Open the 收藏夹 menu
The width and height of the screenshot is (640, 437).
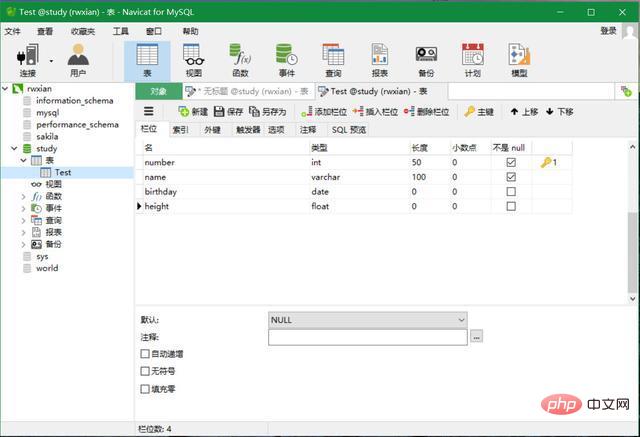[83, 31]
